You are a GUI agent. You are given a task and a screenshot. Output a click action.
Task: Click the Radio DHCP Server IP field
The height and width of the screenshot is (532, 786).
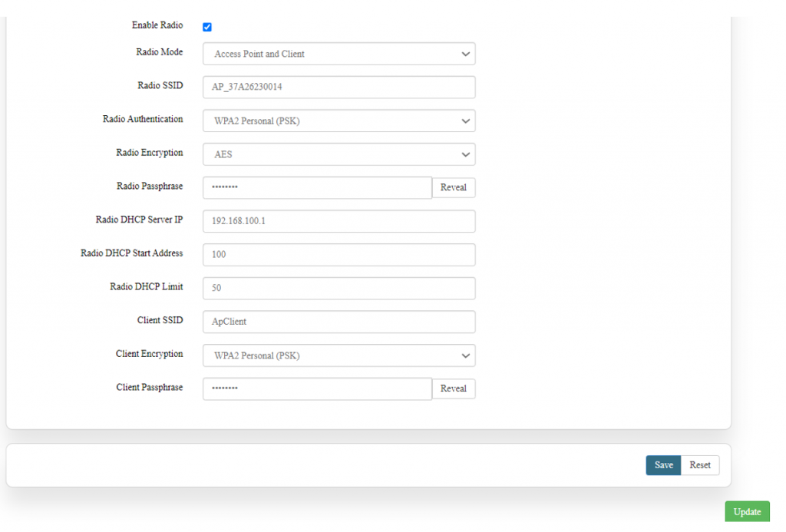coord(339,221)
